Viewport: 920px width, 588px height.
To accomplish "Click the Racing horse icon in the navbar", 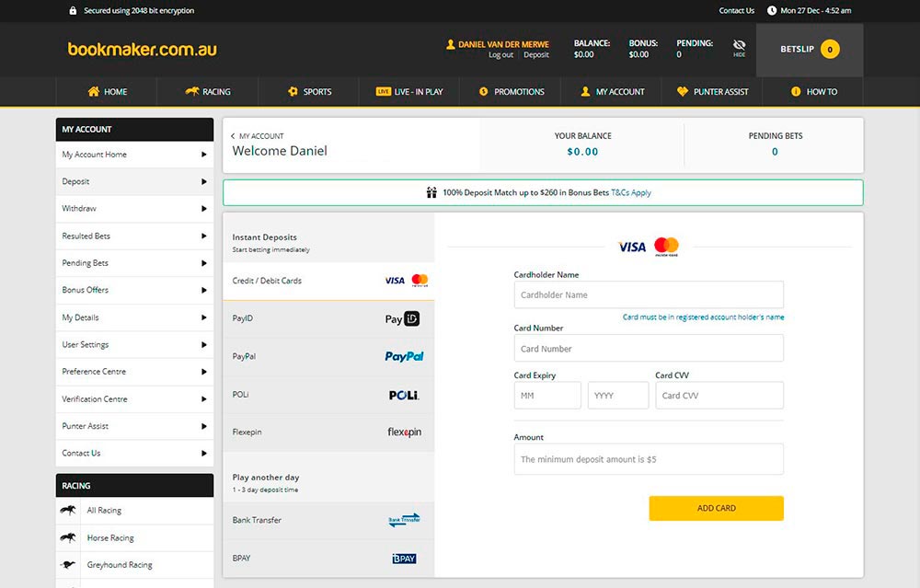I will (192, 91).
